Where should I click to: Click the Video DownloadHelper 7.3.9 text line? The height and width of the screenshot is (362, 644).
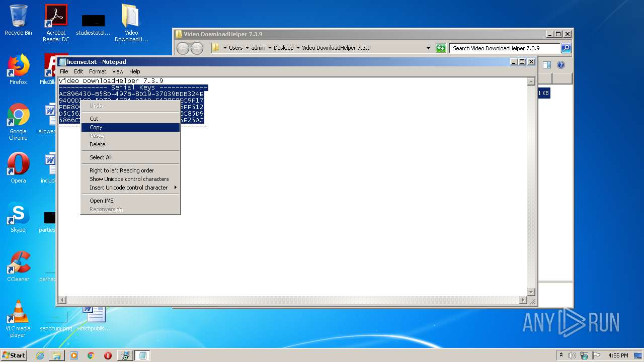coord(111,81)
